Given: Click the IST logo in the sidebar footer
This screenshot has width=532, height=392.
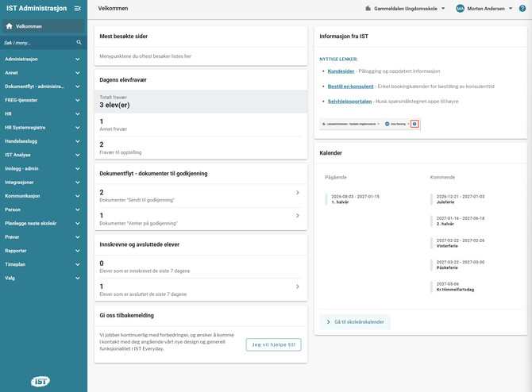Looking at the screenshot, I should click(x=40, y=382).
